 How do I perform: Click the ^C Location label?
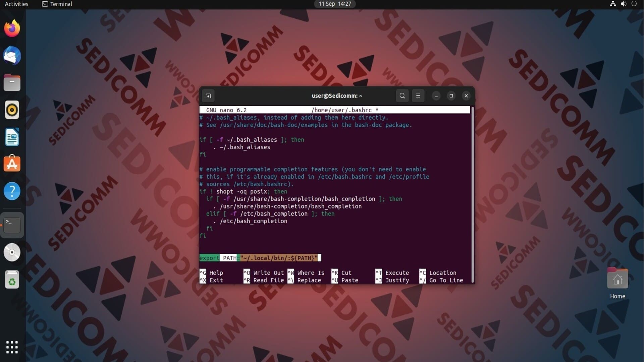point(438,273)
